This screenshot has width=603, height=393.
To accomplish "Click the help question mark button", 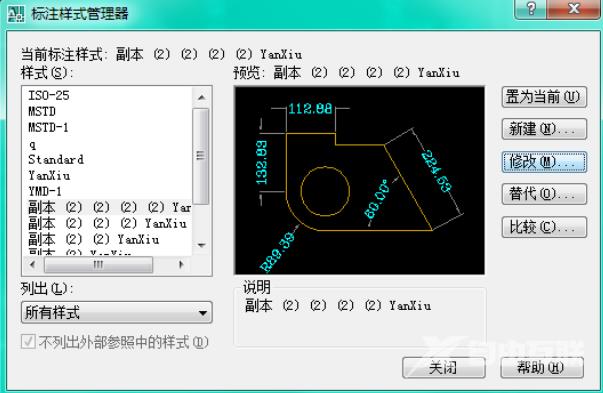I will [x=530, y=8].
